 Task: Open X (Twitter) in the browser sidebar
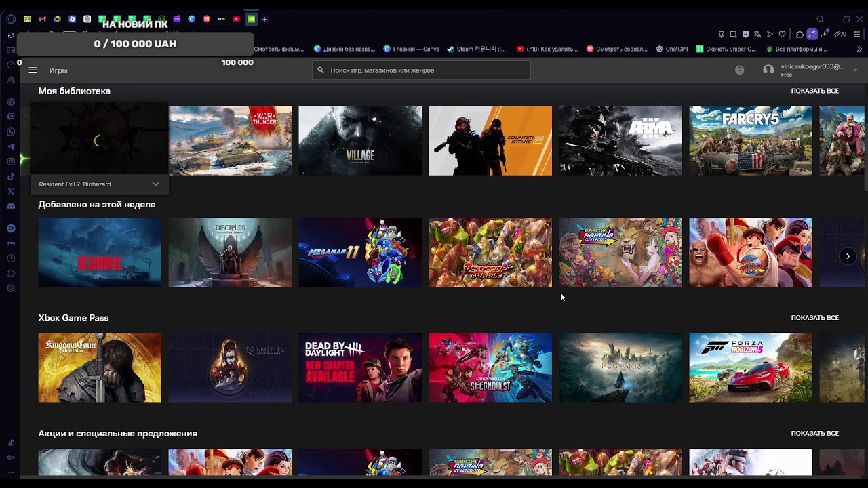[x=11, y=191]
